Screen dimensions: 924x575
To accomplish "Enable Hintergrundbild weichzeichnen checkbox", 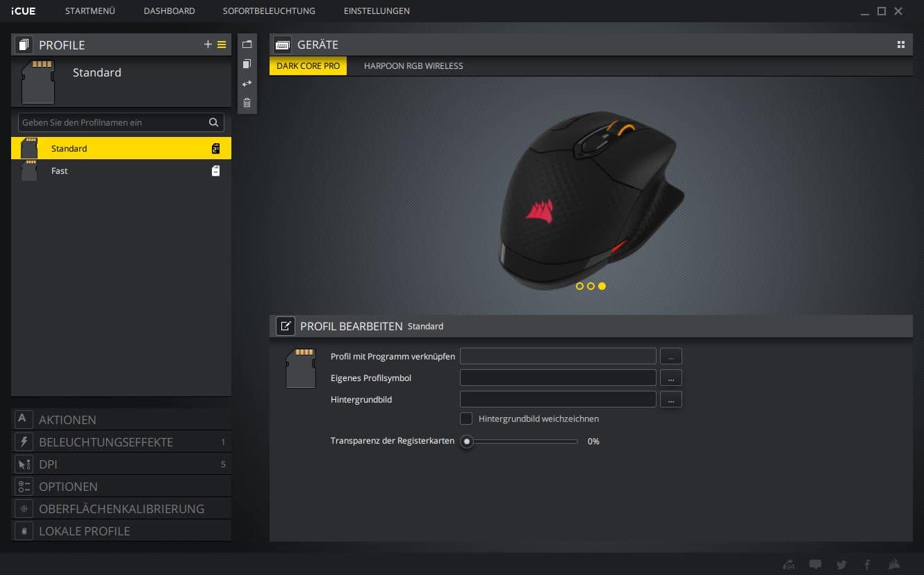I will tap(466, 419).
